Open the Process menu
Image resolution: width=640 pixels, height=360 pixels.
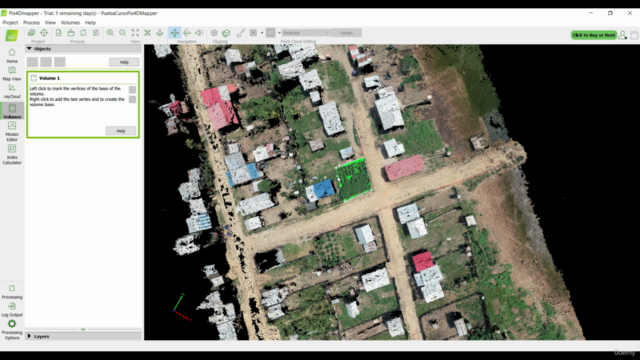pos(31,22)
